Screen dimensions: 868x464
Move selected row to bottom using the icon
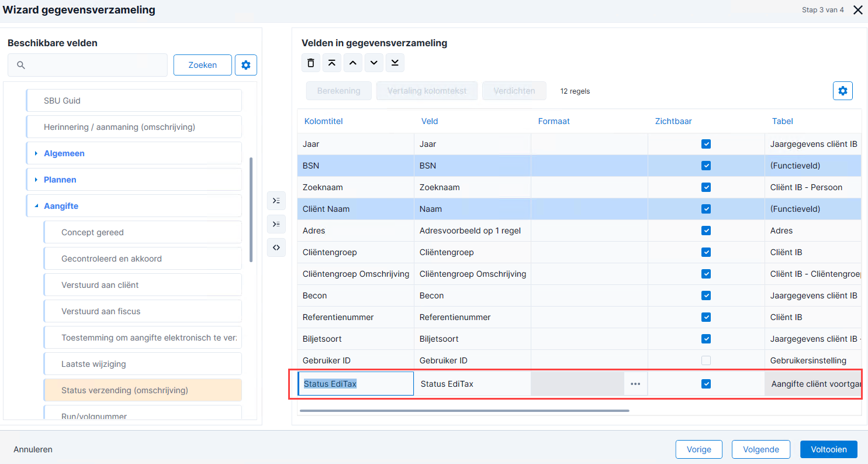pyautogui.click(x=395, y=63)
